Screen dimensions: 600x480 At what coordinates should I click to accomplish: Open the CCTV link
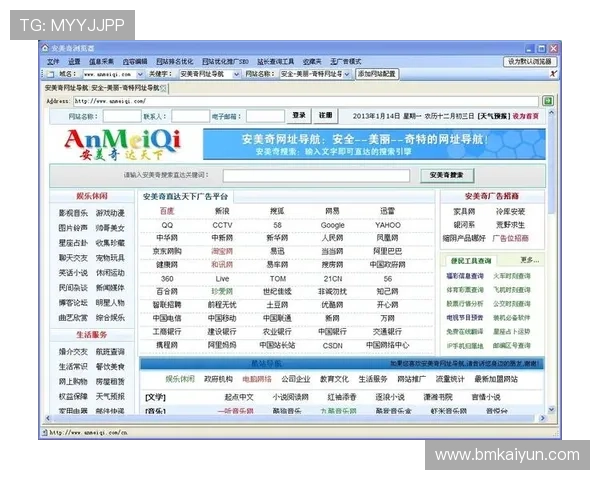point(222,225)
